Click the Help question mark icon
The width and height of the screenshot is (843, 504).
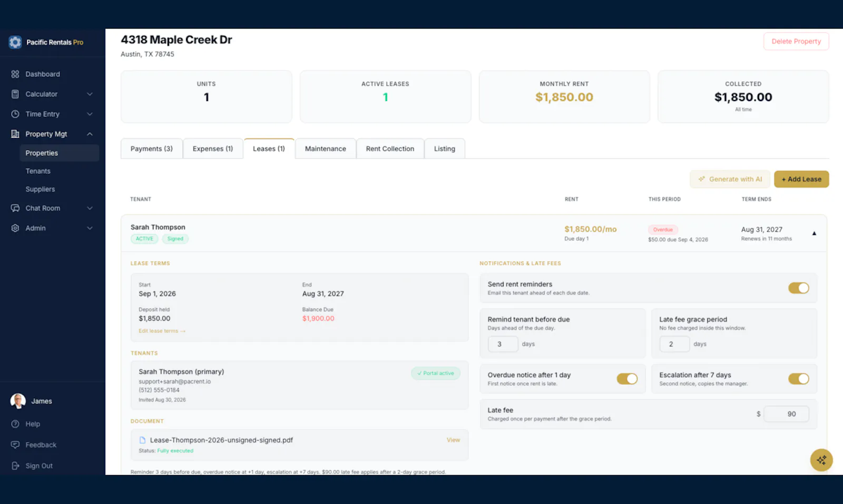(15, 424)
